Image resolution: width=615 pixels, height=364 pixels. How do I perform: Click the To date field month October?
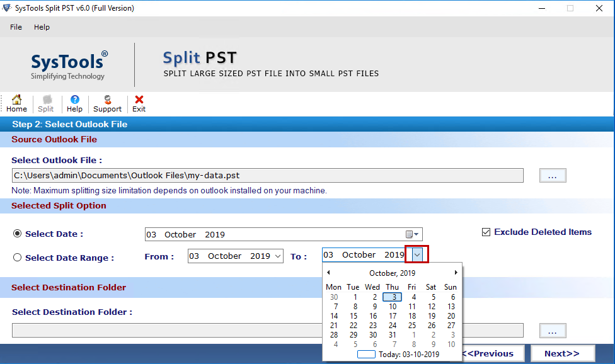(x=359, y=254)
